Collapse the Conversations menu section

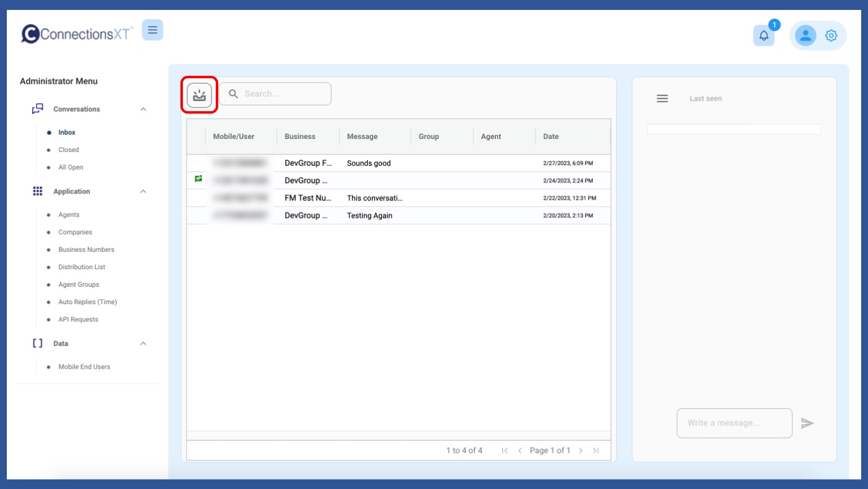143,109
